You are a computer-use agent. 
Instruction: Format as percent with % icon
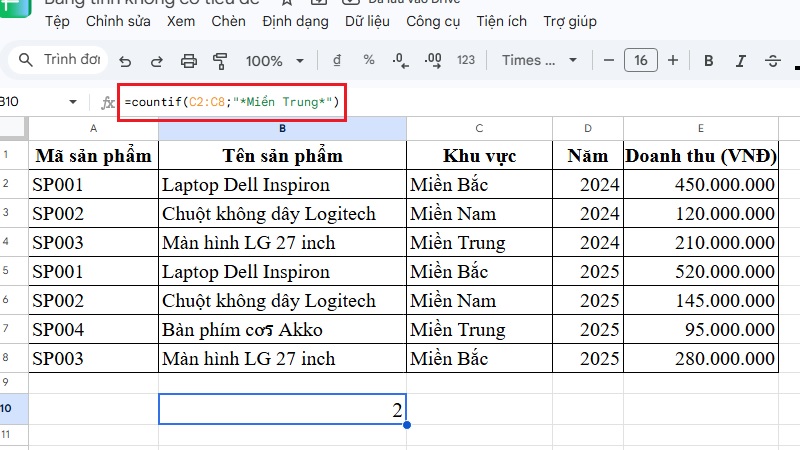click(x=369, y=60)
